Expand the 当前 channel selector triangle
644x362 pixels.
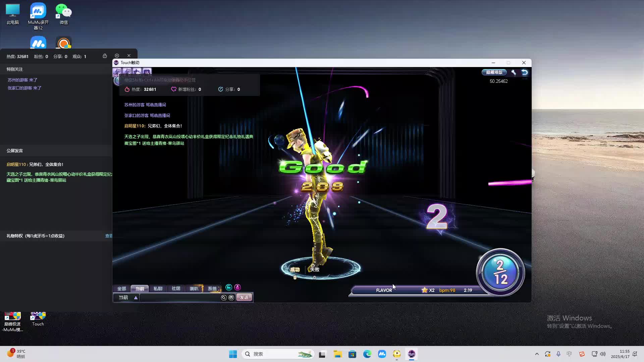point(136,298)
